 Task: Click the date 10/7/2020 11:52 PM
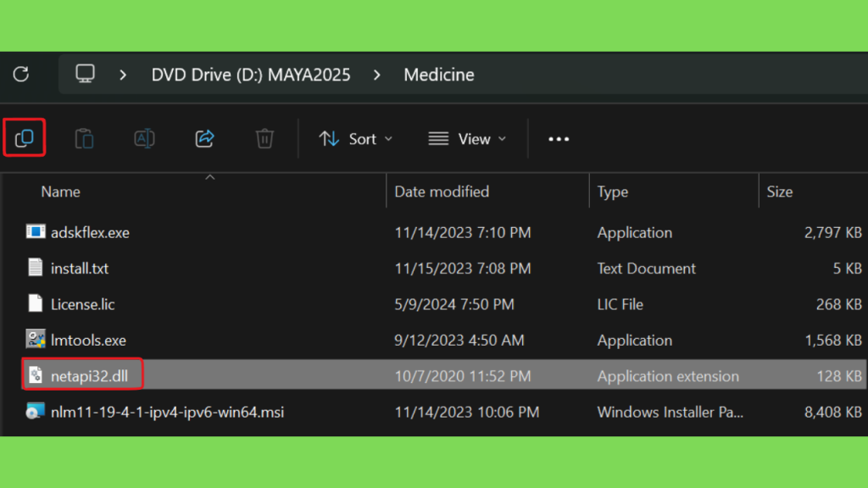(x=463, y=376)
